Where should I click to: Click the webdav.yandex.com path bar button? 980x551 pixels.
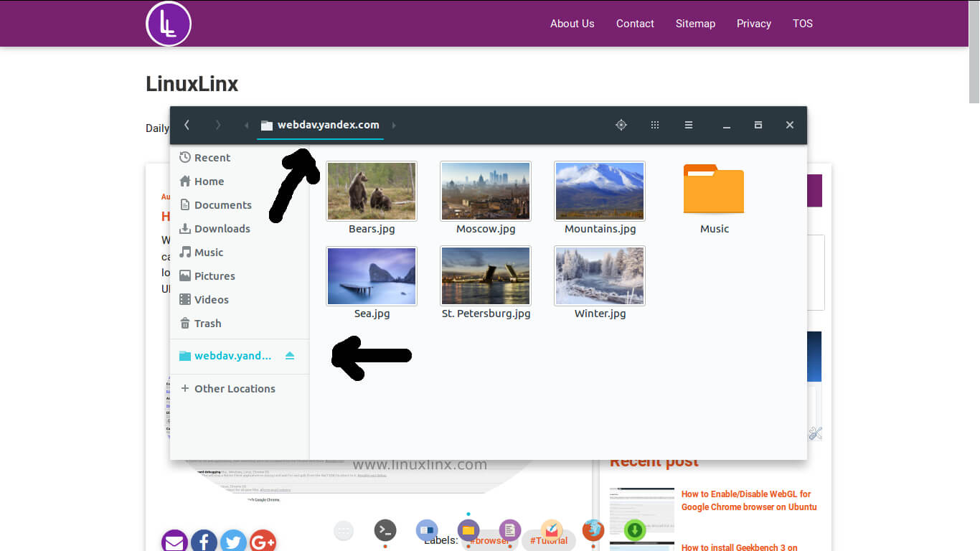pos(320,125)
